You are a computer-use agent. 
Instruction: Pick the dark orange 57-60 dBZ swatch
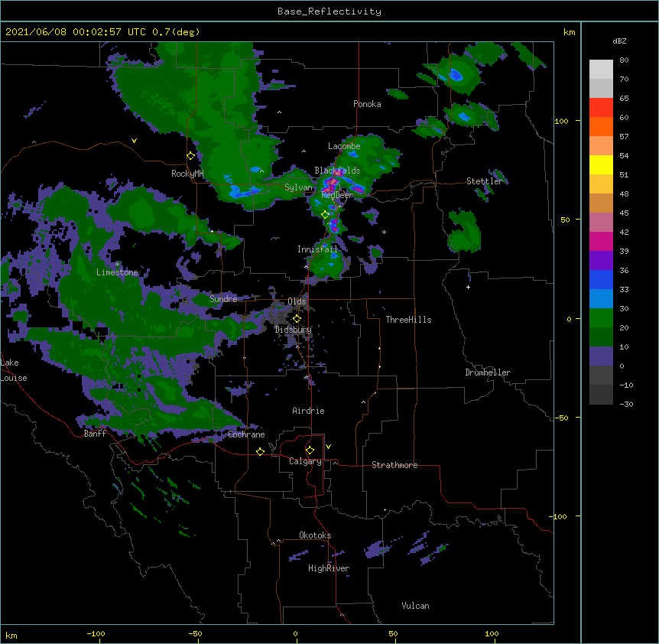coord(601,126)
